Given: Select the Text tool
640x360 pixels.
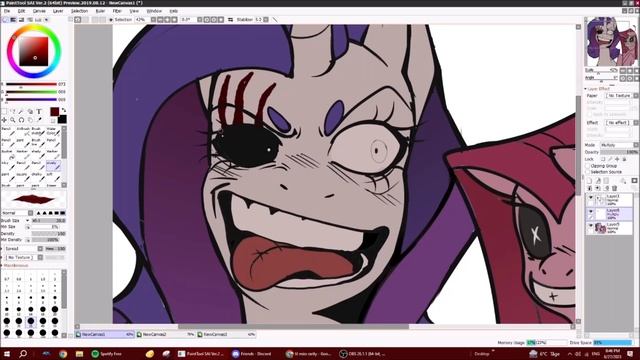Looking at the screenshot, I should pos(39,111).
